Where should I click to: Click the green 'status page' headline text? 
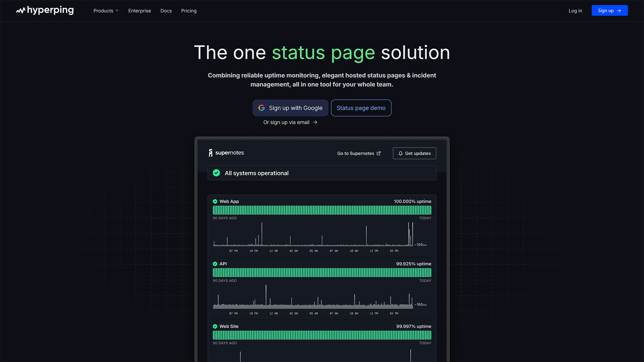pos(323,53)
